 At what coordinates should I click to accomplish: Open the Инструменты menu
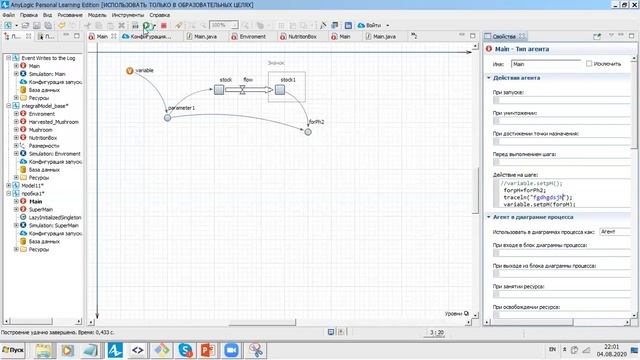tap(128, 15)
